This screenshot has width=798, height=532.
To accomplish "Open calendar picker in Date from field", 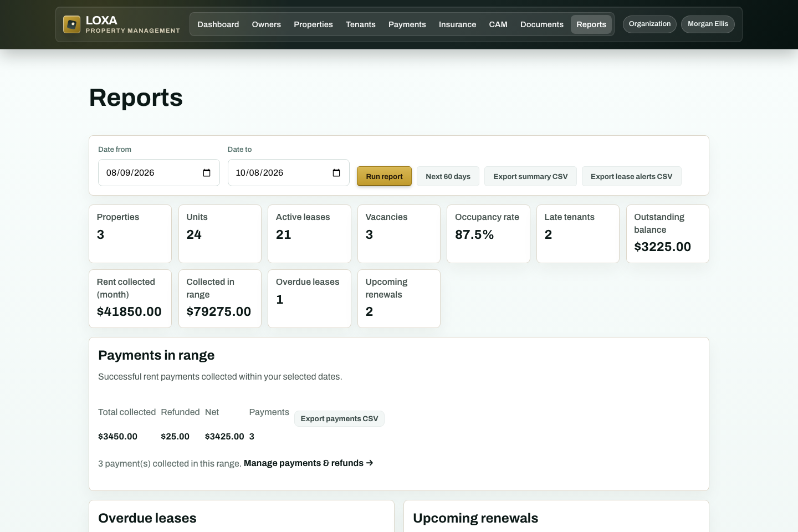I will pyautogui.click(x=207, y=173).
